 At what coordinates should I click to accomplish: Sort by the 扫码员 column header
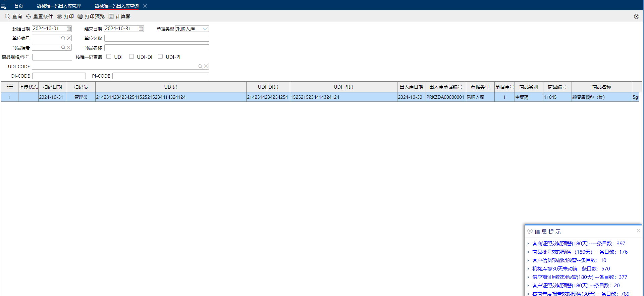point(81,87)
